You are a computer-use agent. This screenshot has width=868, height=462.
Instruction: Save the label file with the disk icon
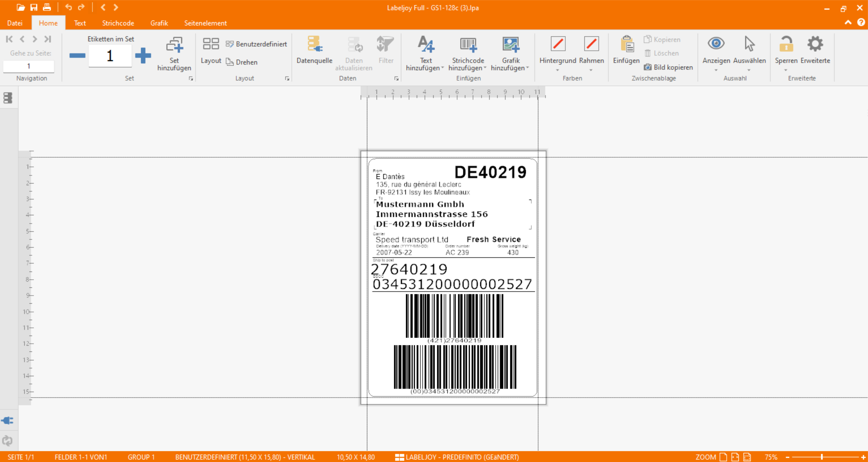[x=34, y=7]
